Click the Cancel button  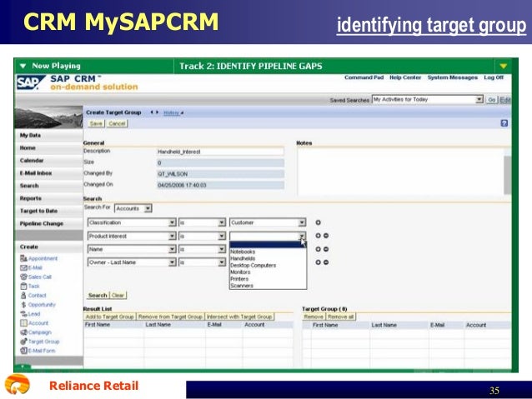[x=117, y=123]
